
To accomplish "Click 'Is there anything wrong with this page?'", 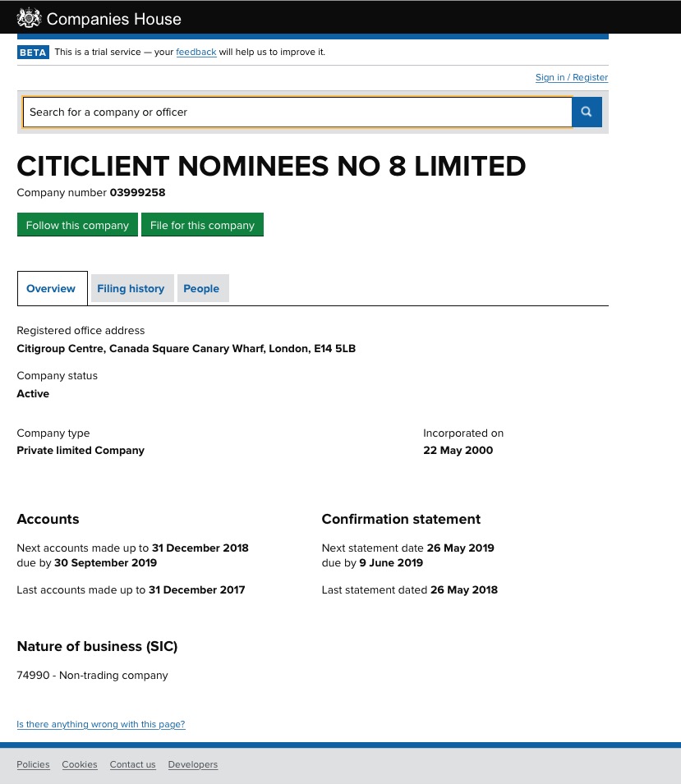I will [101, 724].
